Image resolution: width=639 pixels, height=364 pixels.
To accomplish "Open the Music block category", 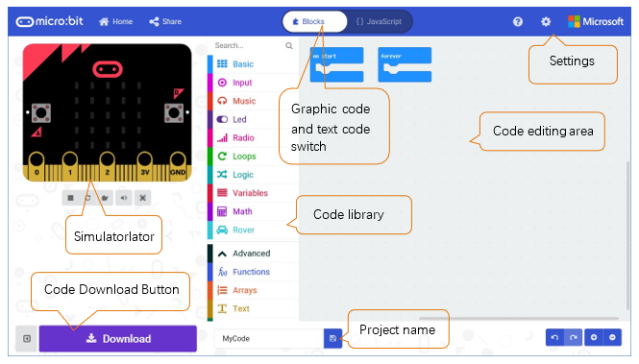I will click(x=253, y=101).
